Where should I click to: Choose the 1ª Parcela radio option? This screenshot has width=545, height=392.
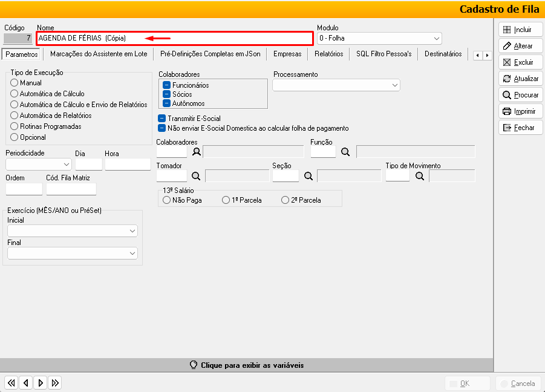point(226,200)
